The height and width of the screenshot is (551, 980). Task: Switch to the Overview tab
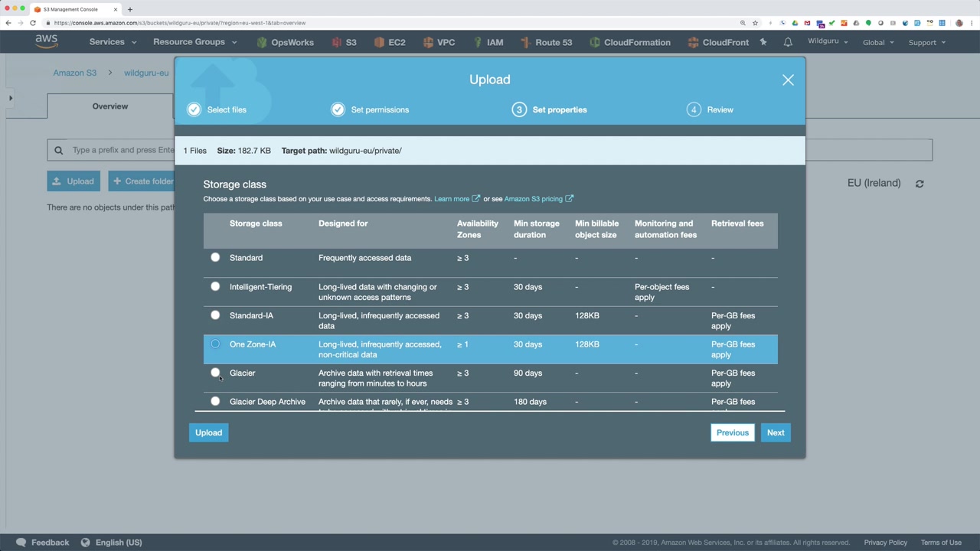click(x=110, y=106)
